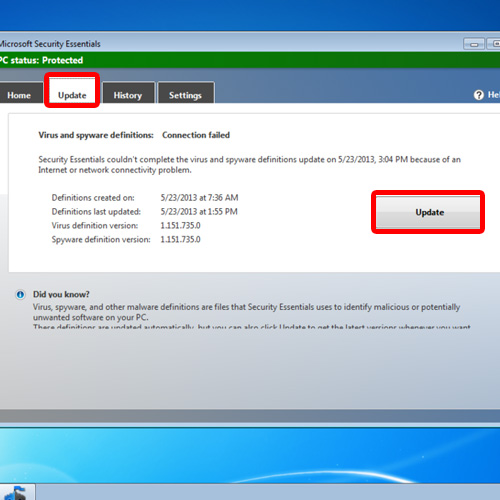Click the 'Virus and spyware definitions:' label
Image resolution: width=500 pixels, height=500 pixels.
96,135
